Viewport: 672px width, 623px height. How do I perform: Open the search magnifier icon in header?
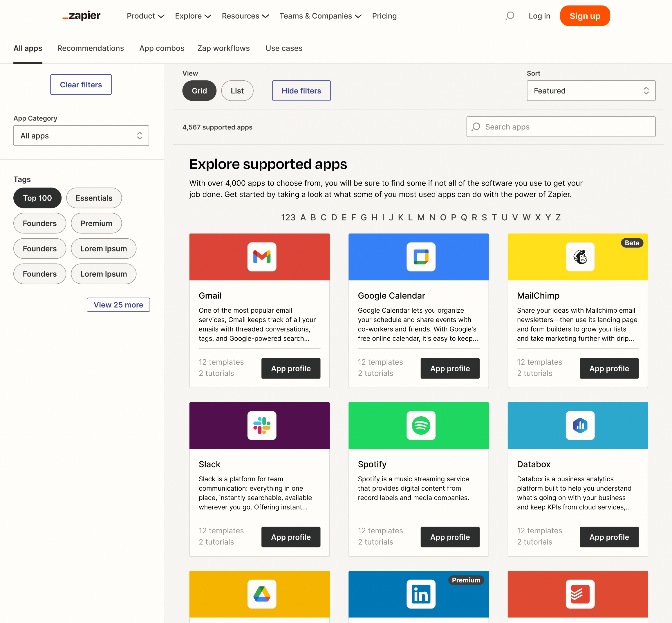tap(510, 16)
